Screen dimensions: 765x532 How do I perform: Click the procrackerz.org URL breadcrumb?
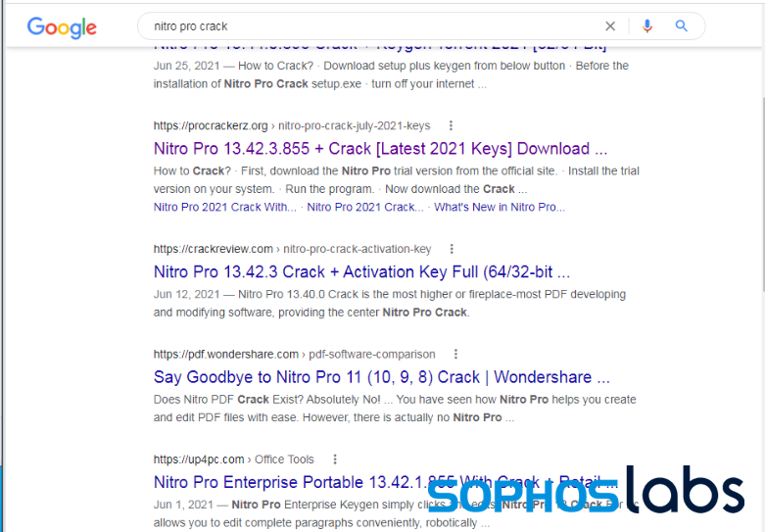(x=292, y=126)
